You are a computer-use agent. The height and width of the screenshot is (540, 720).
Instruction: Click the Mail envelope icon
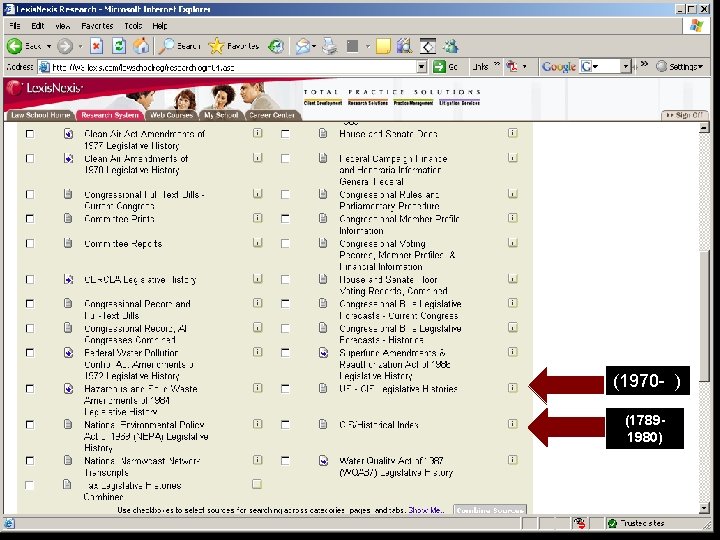[x=302, y=46]
